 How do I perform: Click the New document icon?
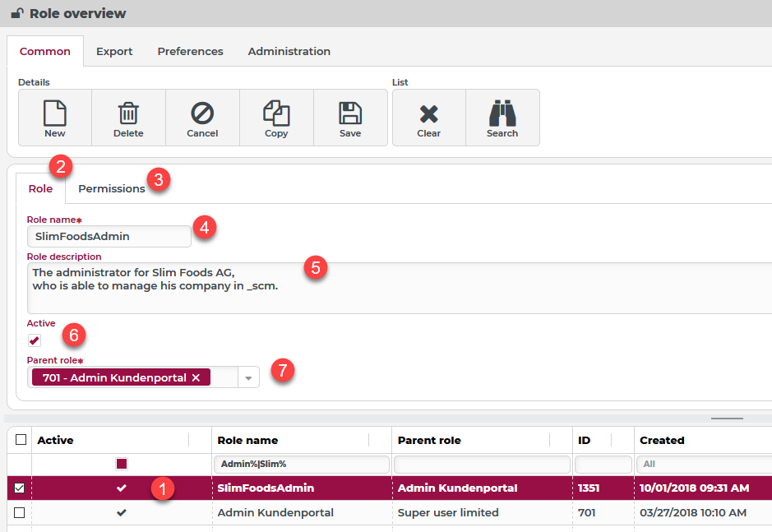pyautogui.click(x=55, y=113)
